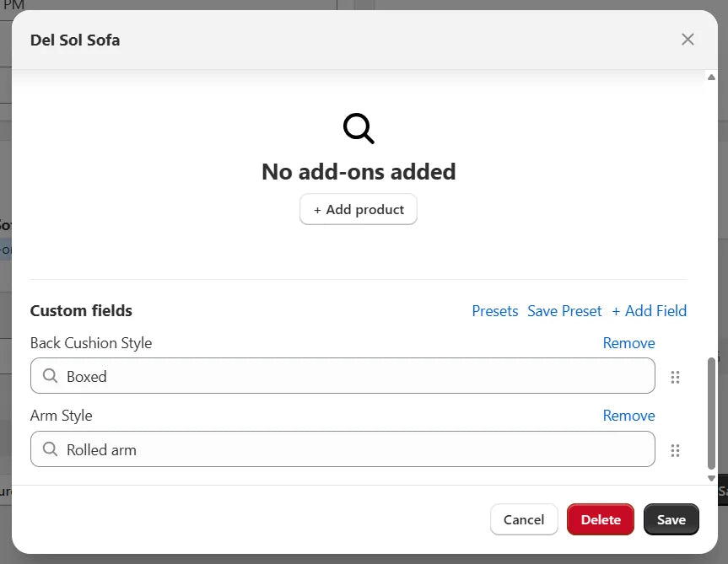
Task: Click the scrollbar up arrow in the dialog
Action: (711, 77)
